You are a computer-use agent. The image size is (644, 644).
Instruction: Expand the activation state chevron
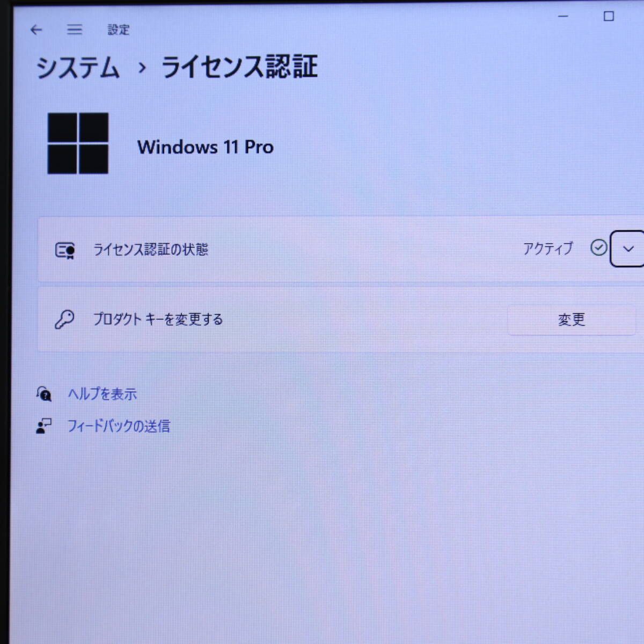[628, 249]
